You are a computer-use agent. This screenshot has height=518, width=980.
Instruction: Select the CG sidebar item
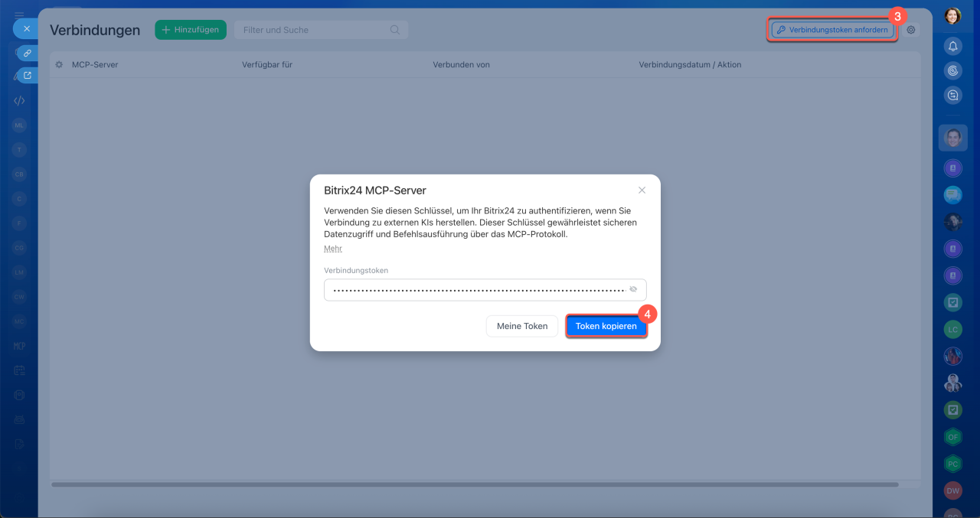tap(19, 247)
